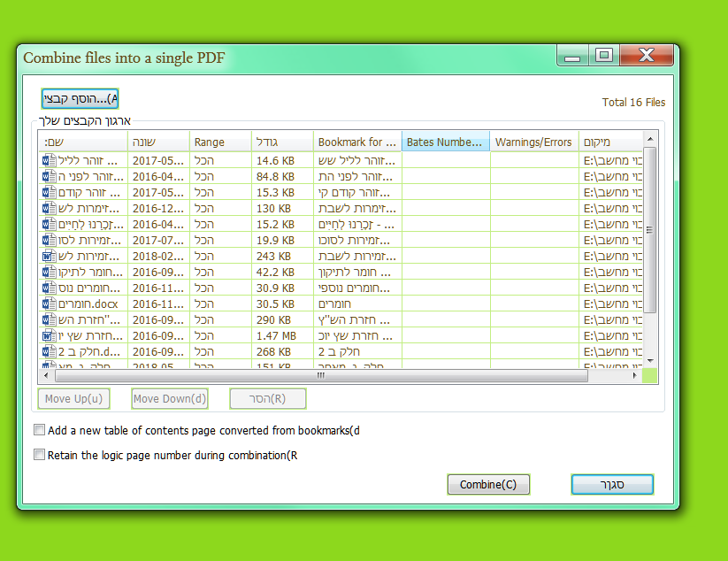This screenshot has width=728, height=561.
Task: Click the 2017-07... date cell
Action: pos(158,240)
